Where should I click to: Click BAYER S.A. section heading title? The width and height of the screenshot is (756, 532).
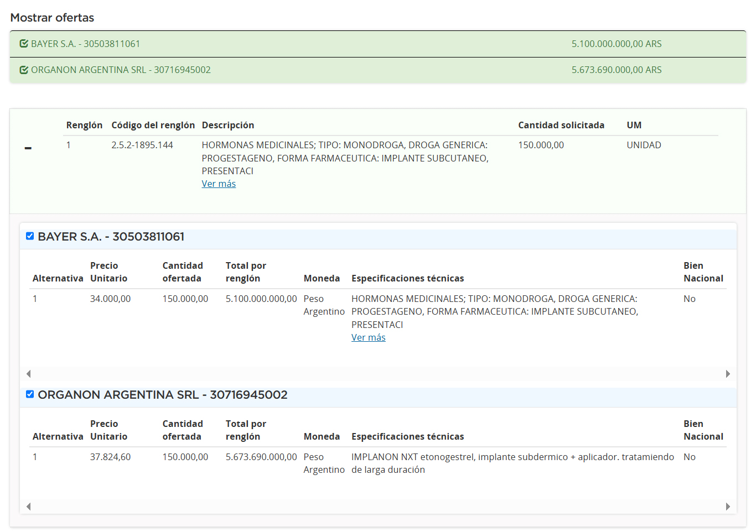tap(111, 236)
